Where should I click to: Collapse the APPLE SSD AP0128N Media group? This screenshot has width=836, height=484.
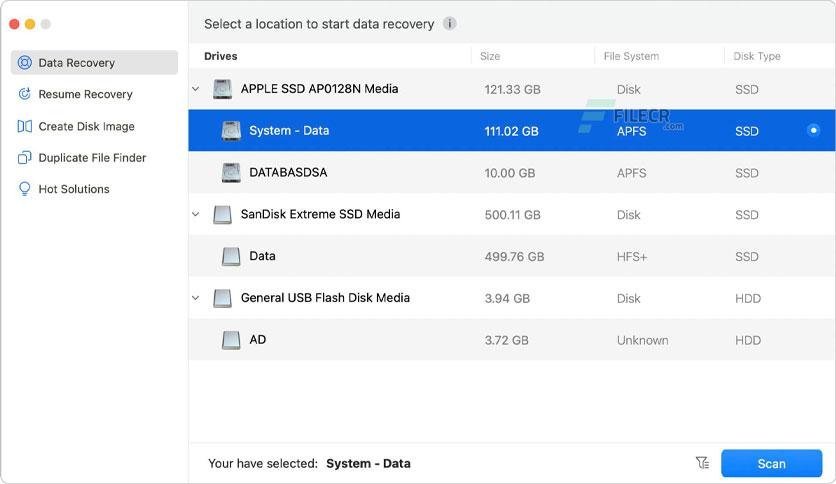pos(196,89)
